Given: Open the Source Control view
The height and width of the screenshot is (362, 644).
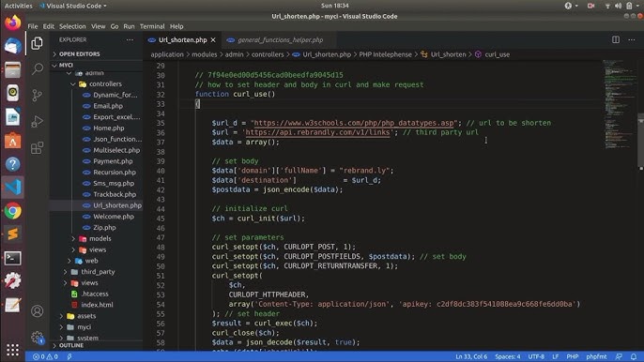Looking at the screenshot, I should pyautogui.click(x=38, y=96).
